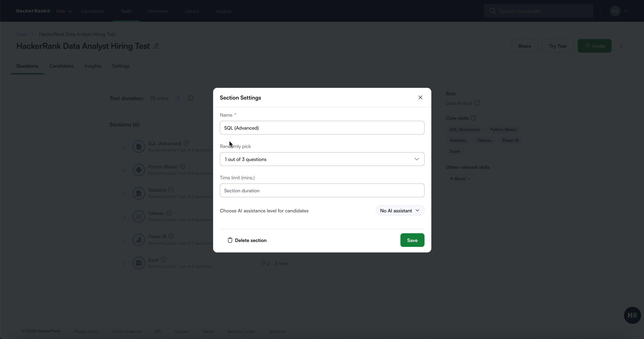Viewport: 644px width, 339px height.
Task: Expand the Python (Basic) section chevron
Action: point(124,171)
